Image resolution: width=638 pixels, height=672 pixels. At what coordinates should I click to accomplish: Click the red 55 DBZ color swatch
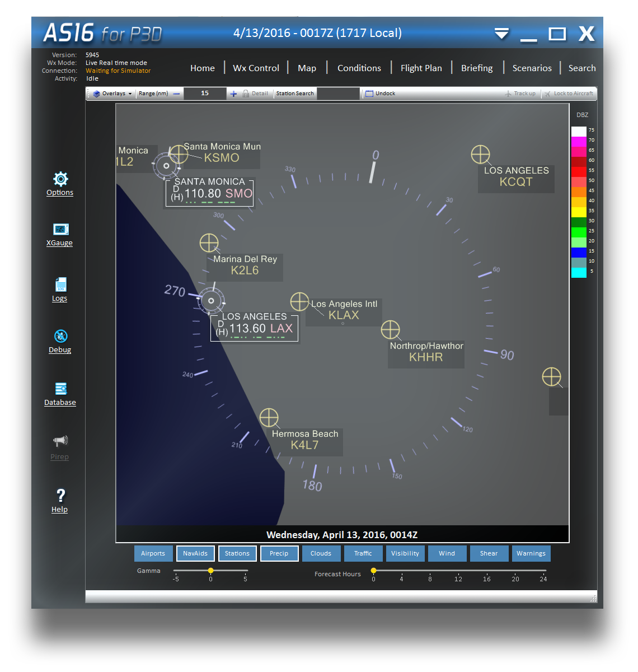[x=579, y=171]
